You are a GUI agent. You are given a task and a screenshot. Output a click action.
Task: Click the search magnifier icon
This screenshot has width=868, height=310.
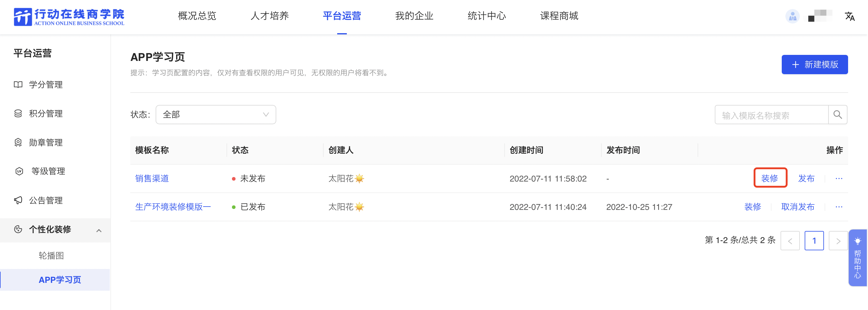point(838,115)
